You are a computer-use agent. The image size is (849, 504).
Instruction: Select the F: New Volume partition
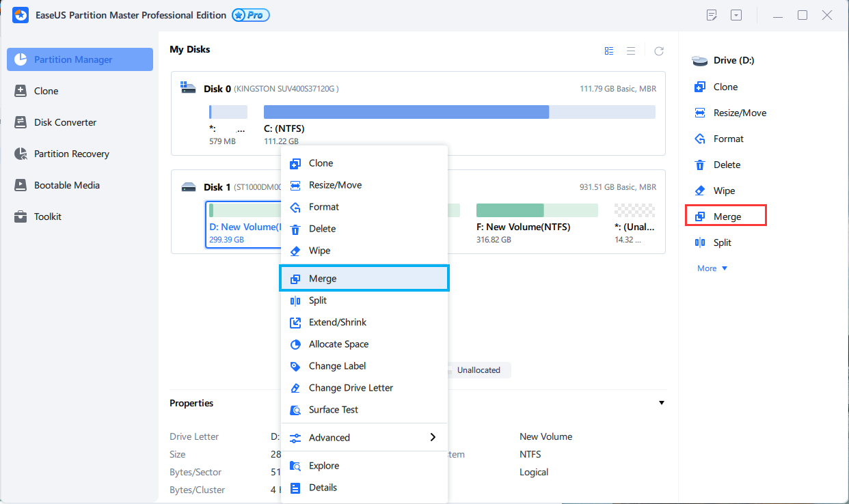[x=537, y=223]
